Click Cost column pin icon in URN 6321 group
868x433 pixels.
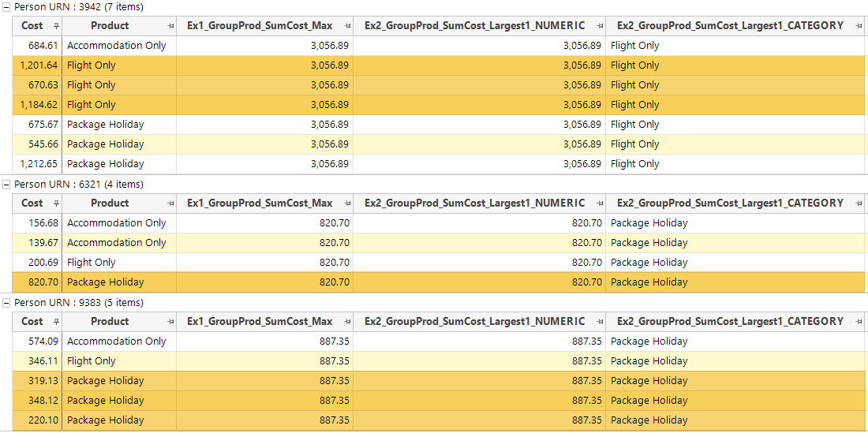(x=56, y=203)
